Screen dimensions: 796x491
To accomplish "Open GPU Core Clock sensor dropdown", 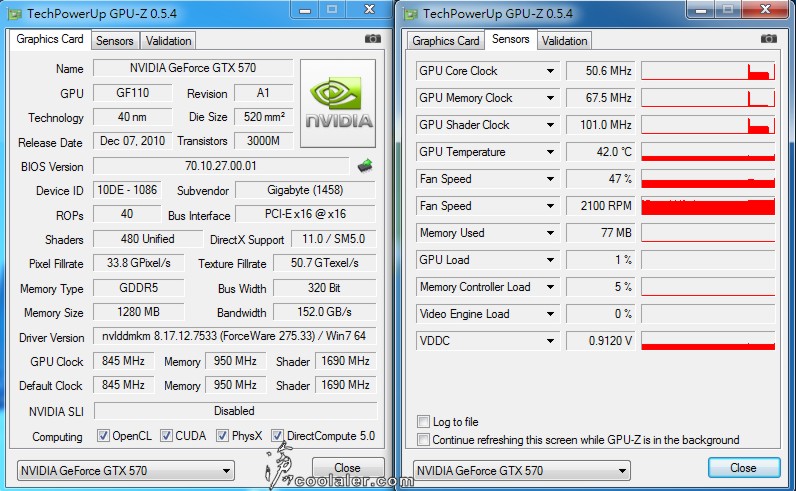I will (550, 71).
